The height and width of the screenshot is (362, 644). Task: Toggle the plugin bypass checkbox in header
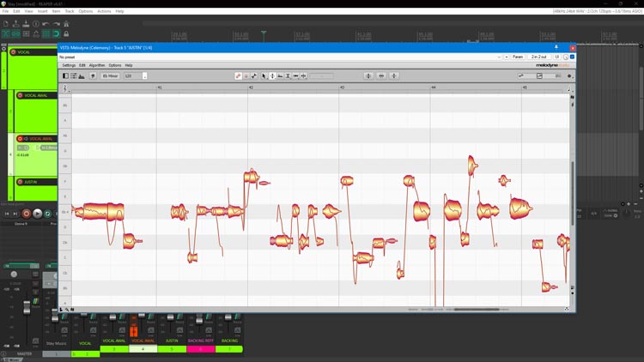click(x=572, y=57)
